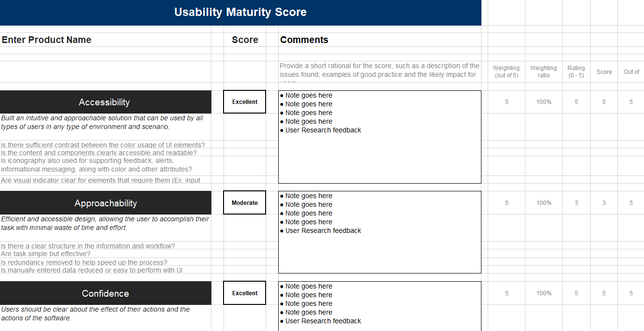This screenshot has height=331, width=644.
Task: Select the Confidence section heading
Action: point(105,293)
